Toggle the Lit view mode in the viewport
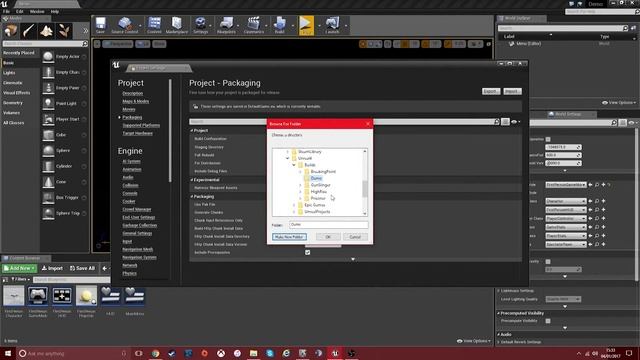 pyautogui.click(x=142, y=44)
